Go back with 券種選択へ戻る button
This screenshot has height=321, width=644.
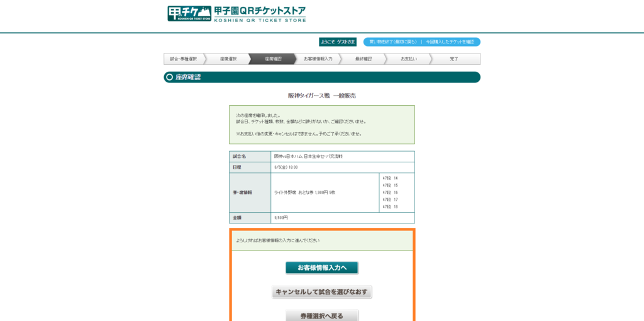pos(322,316)
